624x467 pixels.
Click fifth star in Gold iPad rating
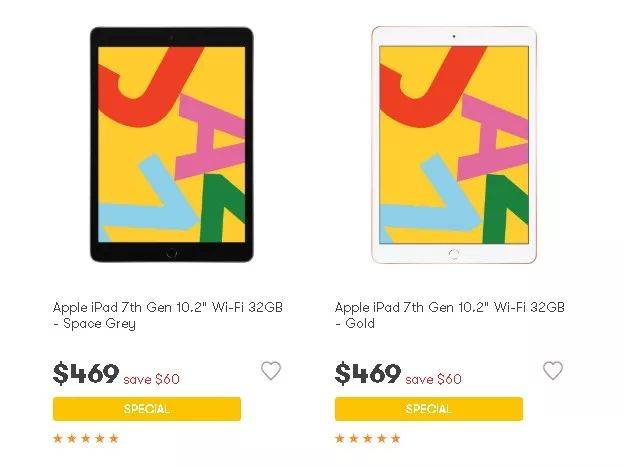coord(396,439)
